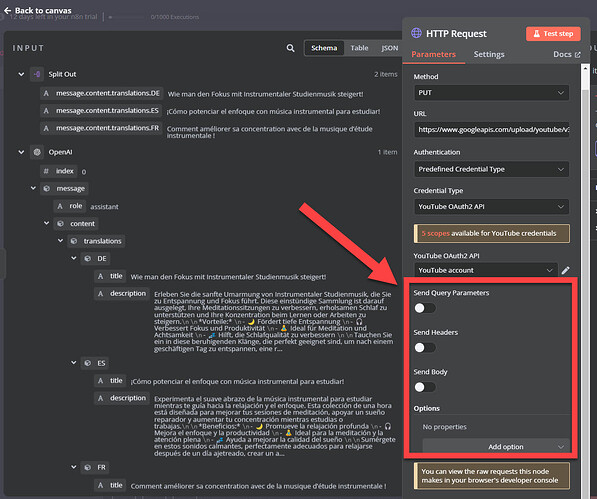Click the parameters panel vertical scrollbar
The height and width of the screenshot is (499, 597).
click(x=585, y=266)
